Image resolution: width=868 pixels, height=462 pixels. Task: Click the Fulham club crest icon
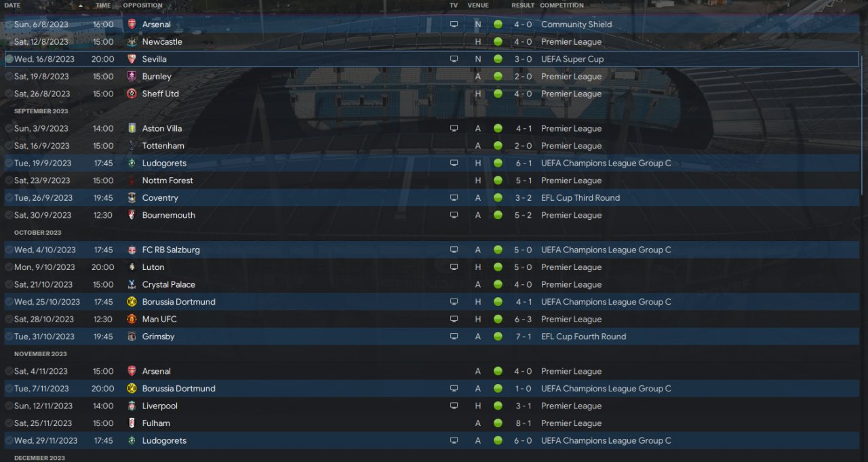pyautogui.click(x=132, y=423)
